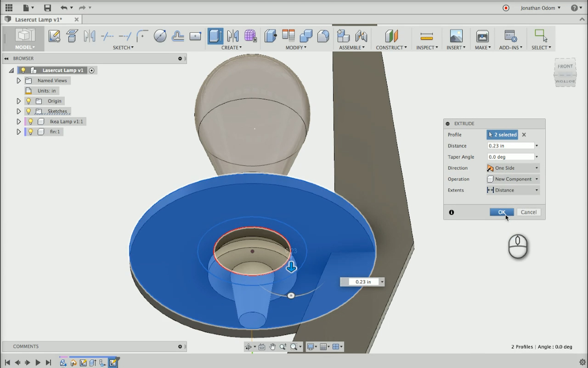Switch to the Lasercut Lamp v1 tab
The height and width of the screenshot is (368, 588).
tap(39, 20)
